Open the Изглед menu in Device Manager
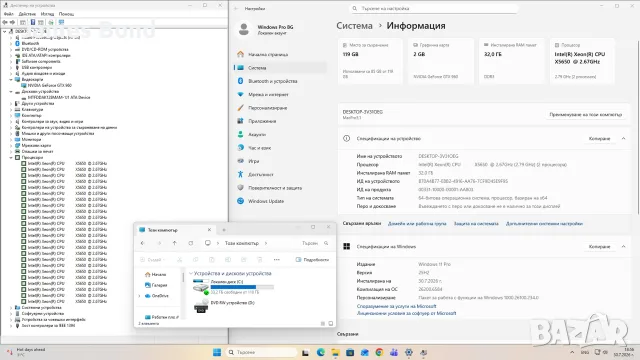Screen dimensions: 640x360 (47, 14)
